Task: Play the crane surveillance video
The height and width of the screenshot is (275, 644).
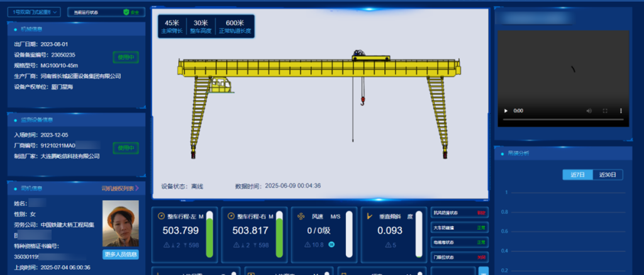Action: click(506, 110)
